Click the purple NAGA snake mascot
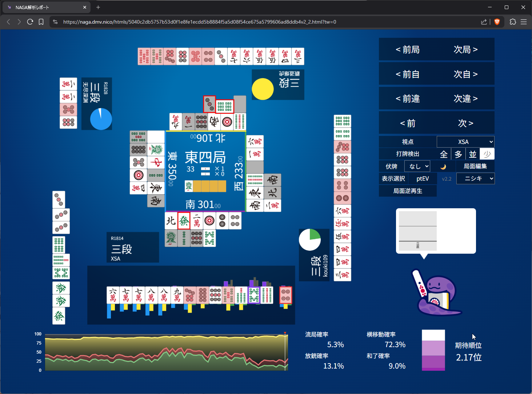 click(436, 293)
